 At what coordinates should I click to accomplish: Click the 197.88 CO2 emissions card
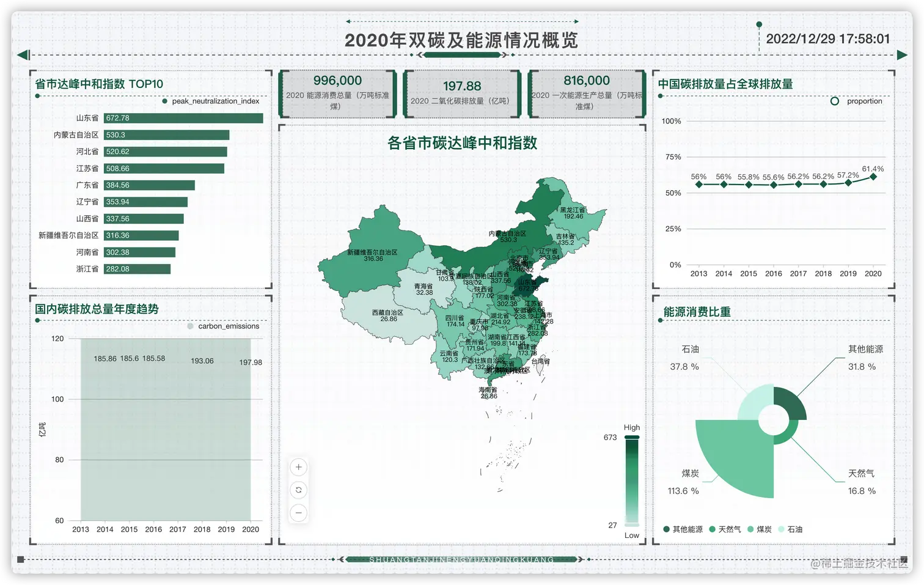pos(462,94)
